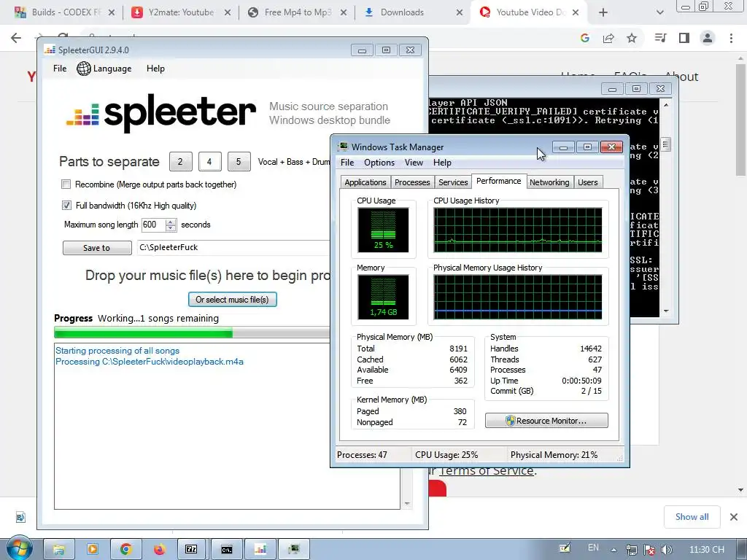The width and height of the screenshot is (747, 560).
Task: Click the 'Processes: 47' status bar entry
Action: [x=362, y=455]
